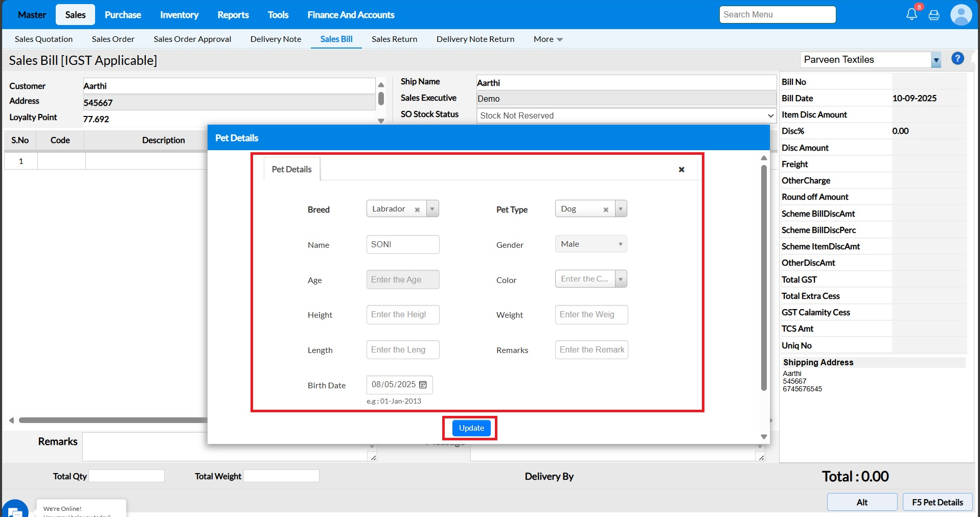Open the notifications bell icon
The width and height of the screenshot is (980, 517).
point(911,14)
